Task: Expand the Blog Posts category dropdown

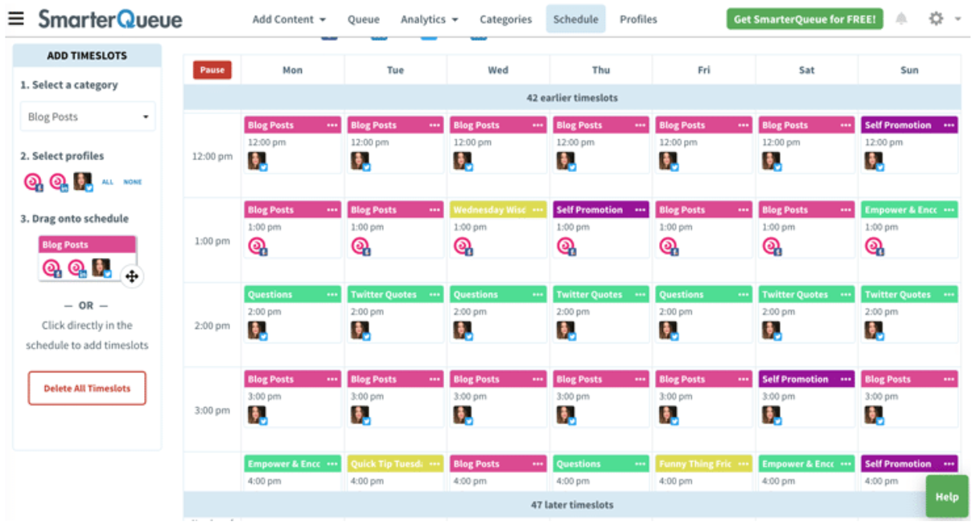Action: click(x=88, y=117)
